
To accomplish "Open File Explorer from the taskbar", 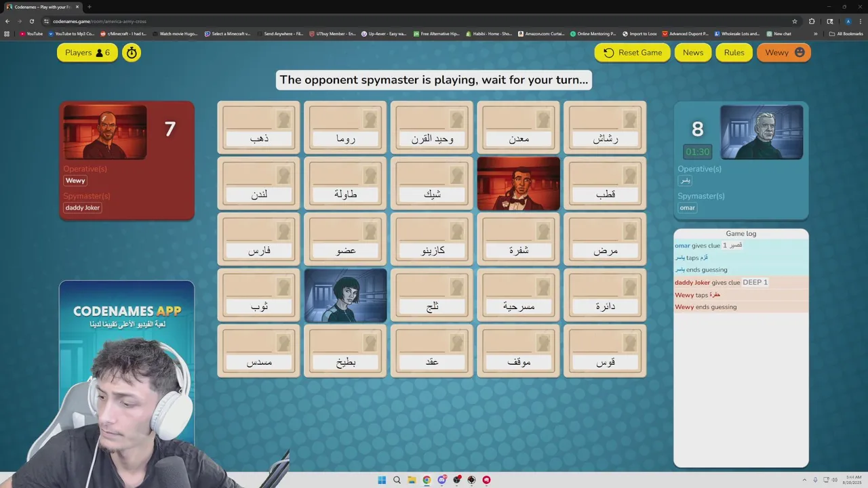I will click(412, 480).
